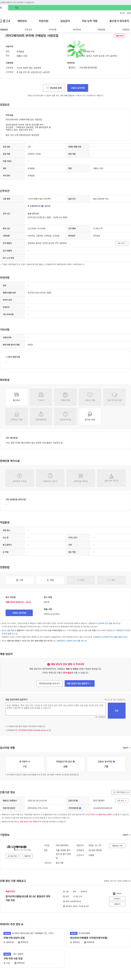
Task: Click the 전송 button
Action: click(x=117, y=711)
